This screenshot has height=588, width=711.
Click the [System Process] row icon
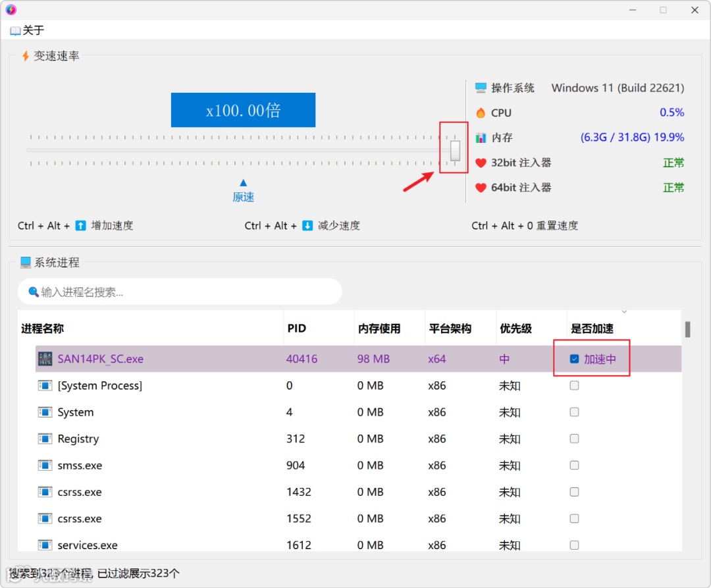45,386
